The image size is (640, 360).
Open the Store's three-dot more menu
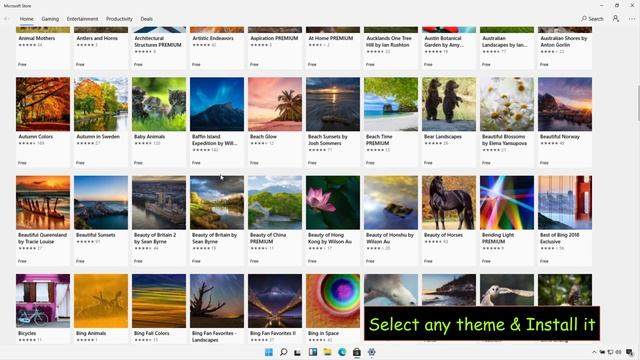pyautogui.click(x=632, y=19)
